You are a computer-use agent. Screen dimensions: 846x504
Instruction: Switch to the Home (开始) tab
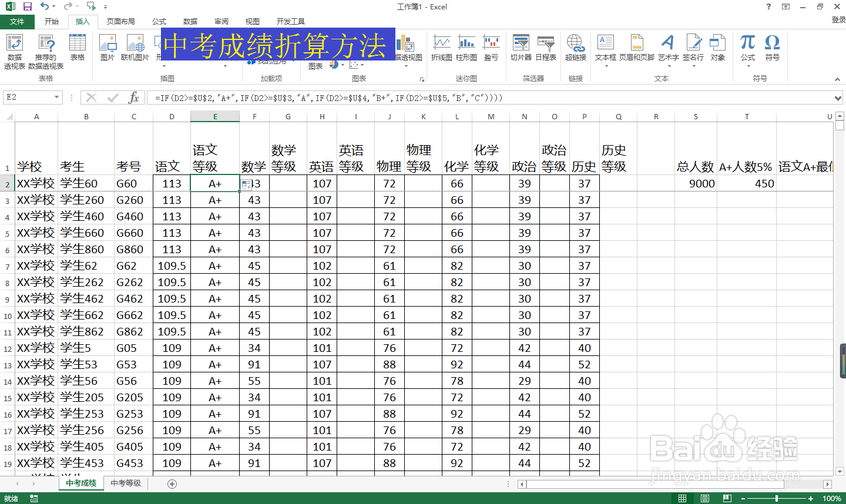pyautogui.click(x=52, y=22)
